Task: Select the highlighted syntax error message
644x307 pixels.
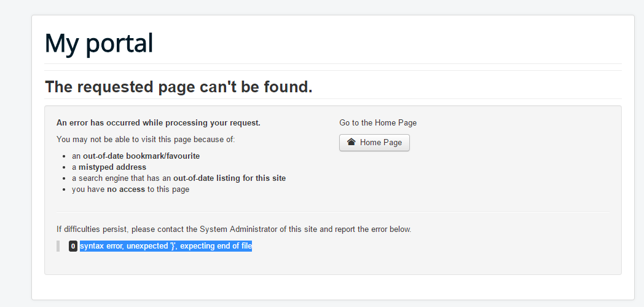Action: [165, 246]
